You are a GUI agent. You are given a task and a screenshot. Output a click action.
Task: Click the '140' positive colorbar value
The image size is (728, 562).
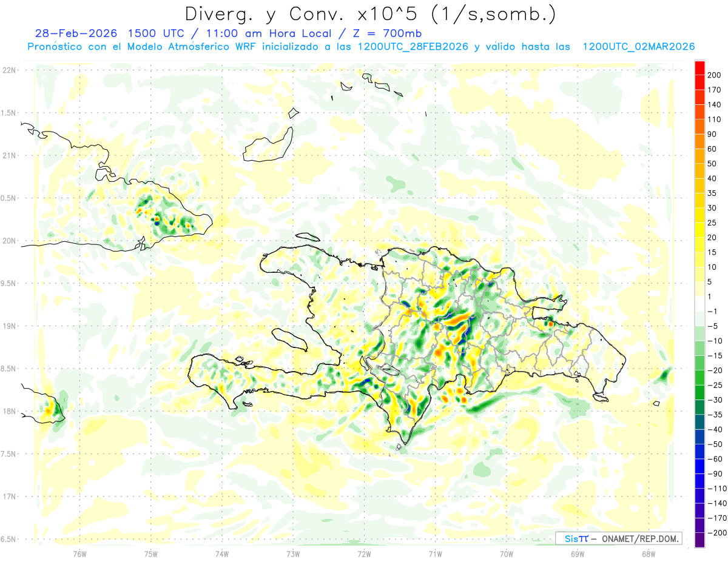tap(714, 105)
